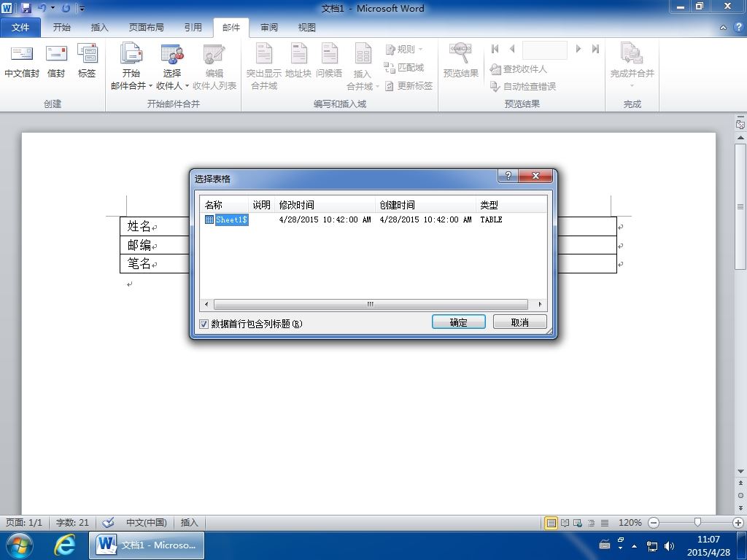
Task: Open the Undo history dropdown arrow
Action: click(53, 8)
